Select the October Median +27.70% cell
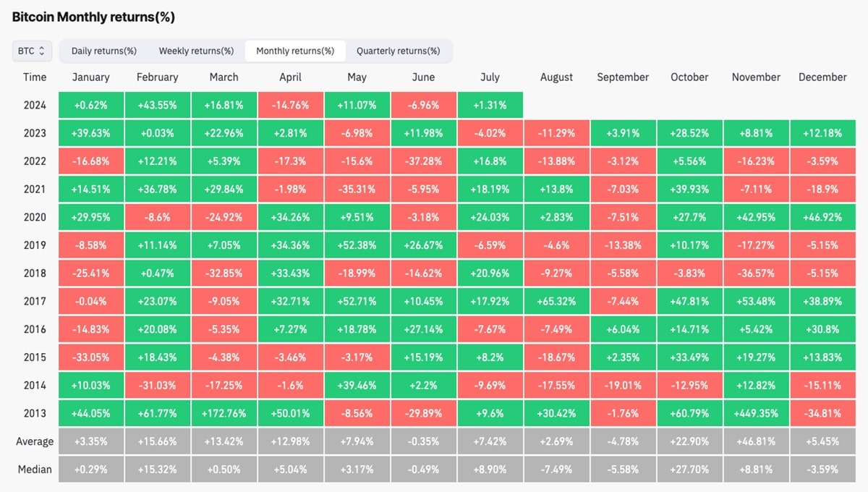The width and height of the screenshot is (868, 492). point(689,470)
